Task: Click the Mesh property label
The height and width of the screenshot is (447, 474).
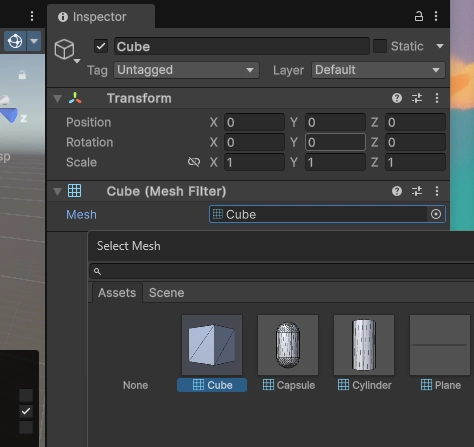Action: (x=81, y=215)
